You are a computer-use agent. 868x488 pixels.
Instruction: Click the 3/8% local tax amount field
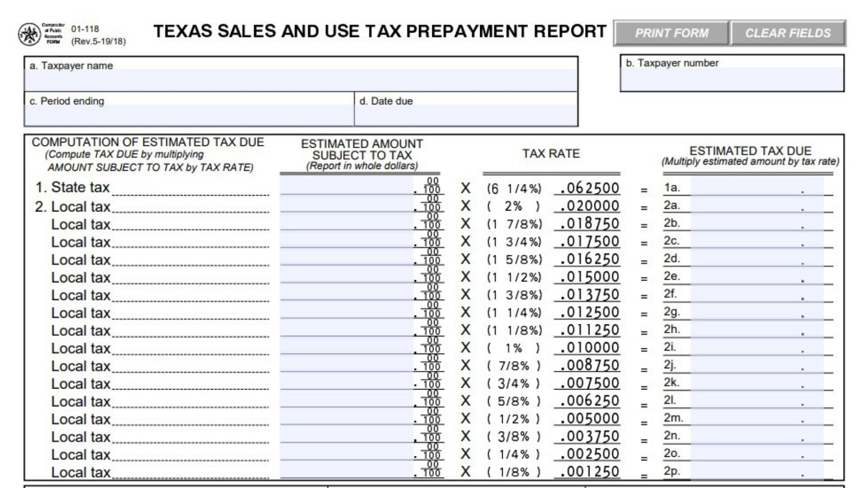point(347,434)
